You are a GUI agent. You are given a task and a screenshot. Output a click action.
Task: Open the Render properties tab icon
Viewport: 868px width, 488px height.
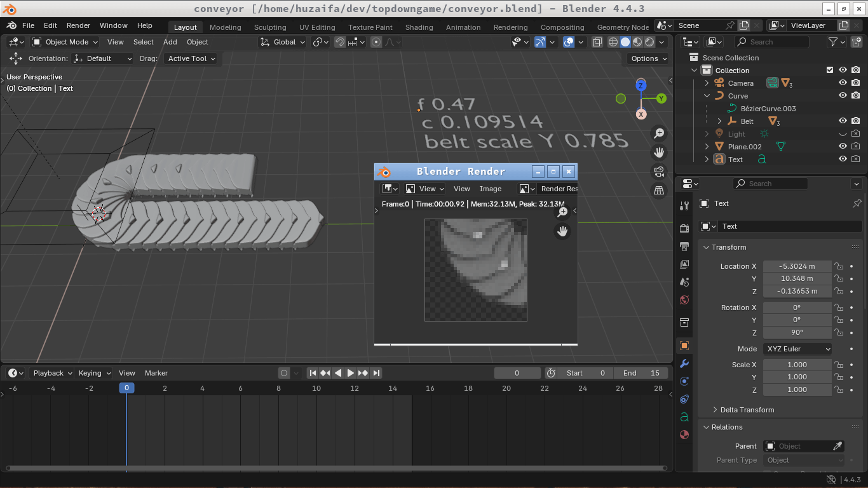coord(684,228)
